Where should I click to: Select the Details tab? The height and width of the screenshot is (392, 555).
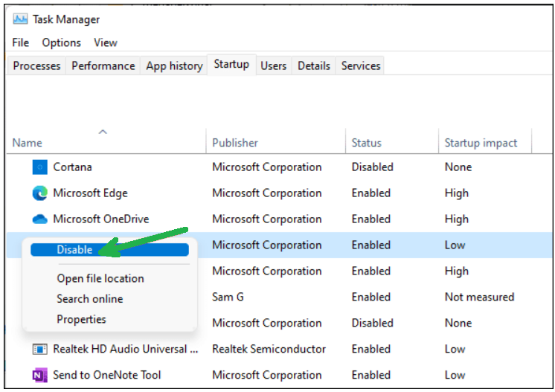point(313,65)
